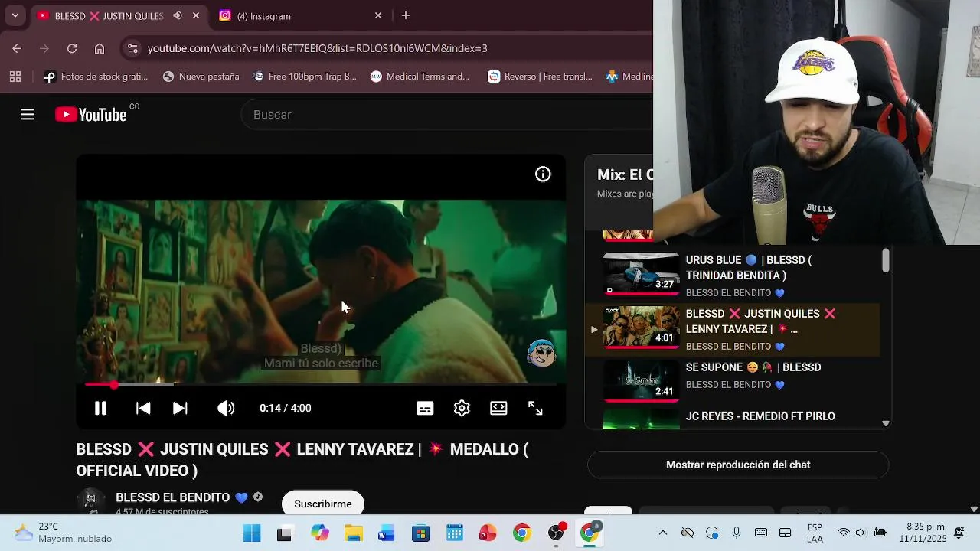Open BLESSD EL BENDITO channel name
Screen dimensions: 980x551
click(173, 497)
